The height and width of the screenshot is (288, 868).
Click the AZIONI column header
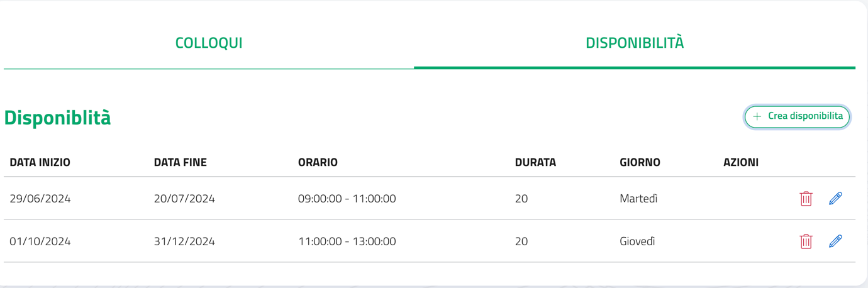coord(741,162)
